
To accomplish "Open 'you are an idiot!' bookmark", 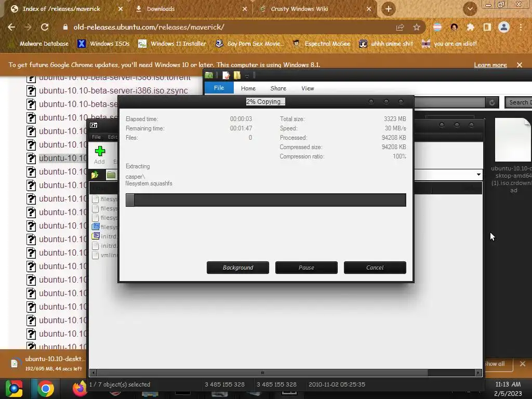I will (x=449, y=44).
